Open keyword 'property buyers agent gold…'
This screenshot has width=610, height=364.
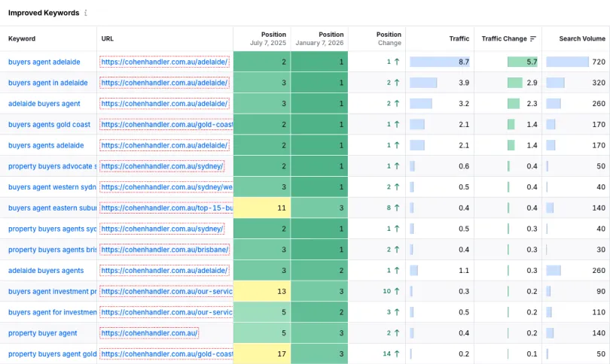(52, 354)
